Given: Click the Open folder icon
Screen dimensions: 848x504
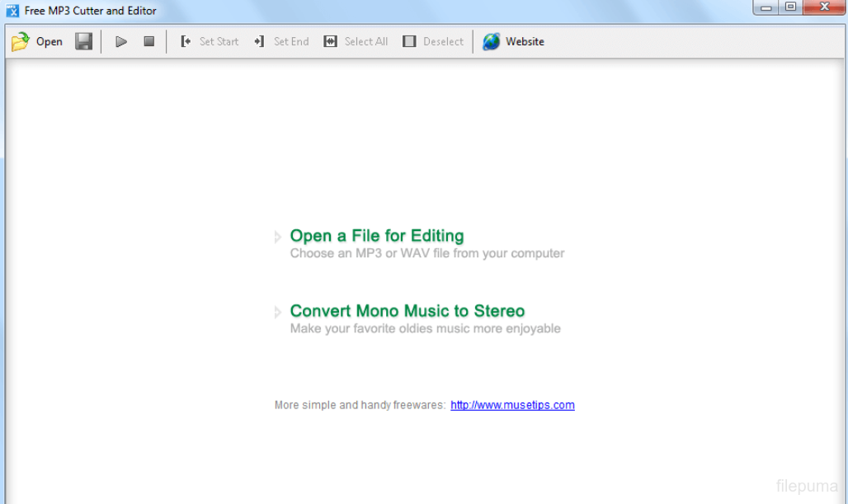Looking at the screenshot, I should coord(20,42).
